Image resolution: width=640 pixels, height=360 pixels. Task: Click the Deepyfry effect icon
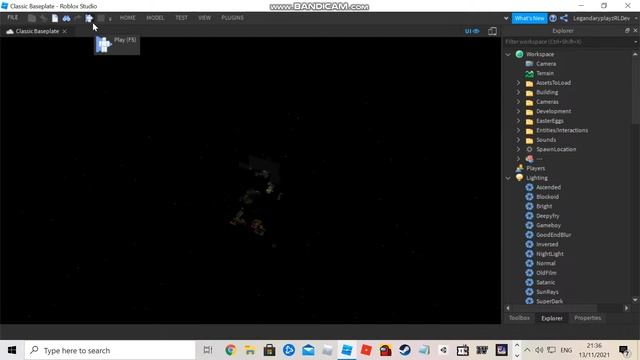click(x=529, y=216)
